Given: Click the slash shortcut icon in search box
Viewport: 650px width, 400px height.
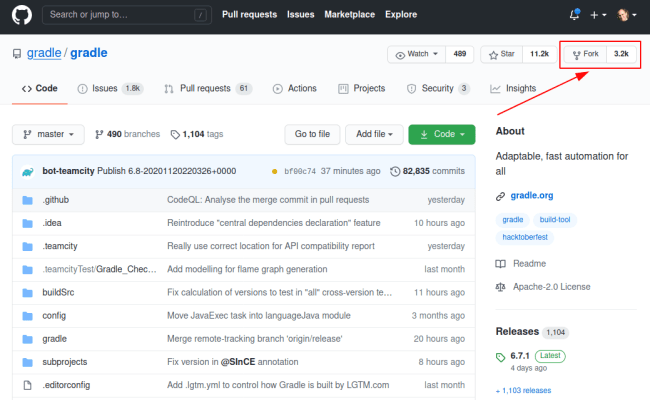Looking at the screenshot, I should (x=200, y=15).
